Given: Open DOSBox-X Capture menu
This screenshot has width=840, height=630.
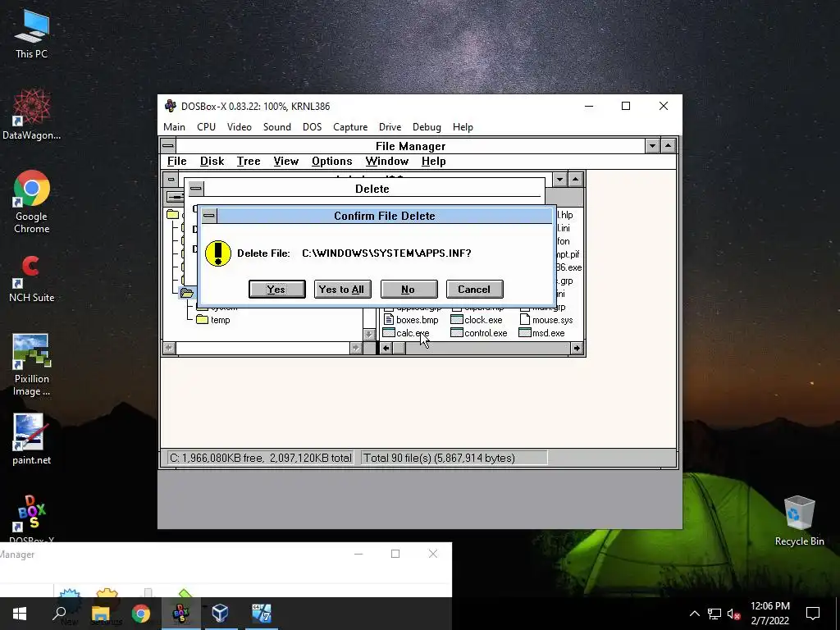Looking at the screenshot, I should [350, 127].
